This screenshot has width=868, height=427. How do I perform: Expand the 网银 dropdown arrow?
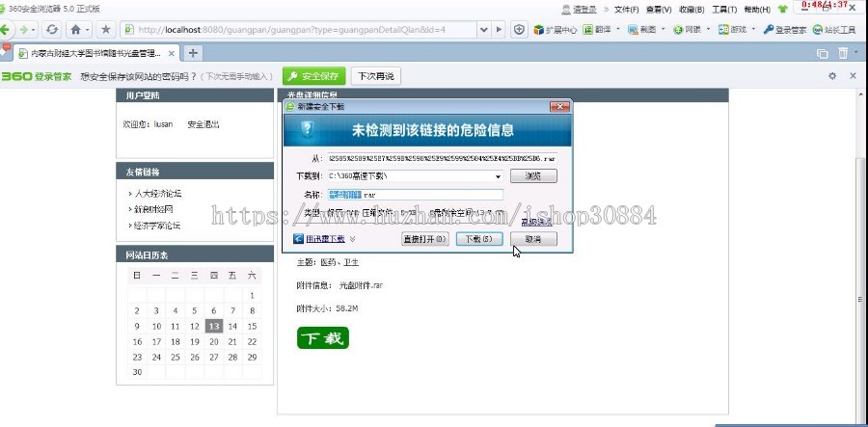[x=708, y=29]
